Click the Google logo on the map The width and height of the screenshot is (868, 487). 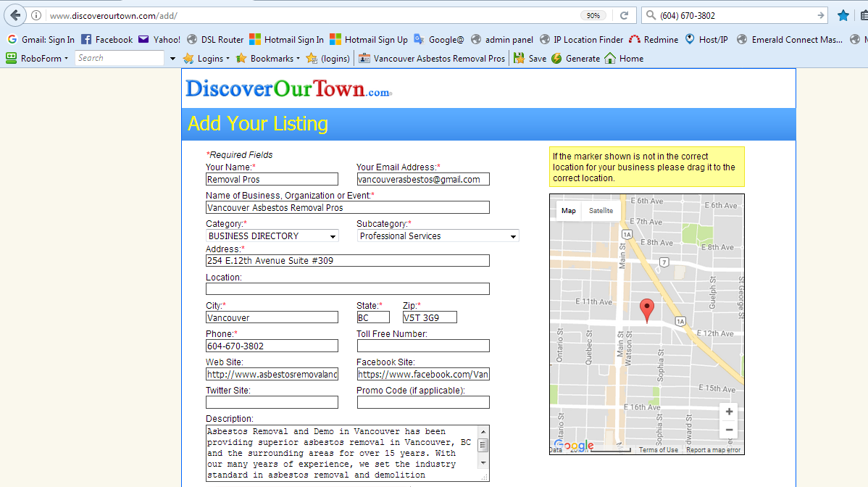click(574, 446)
